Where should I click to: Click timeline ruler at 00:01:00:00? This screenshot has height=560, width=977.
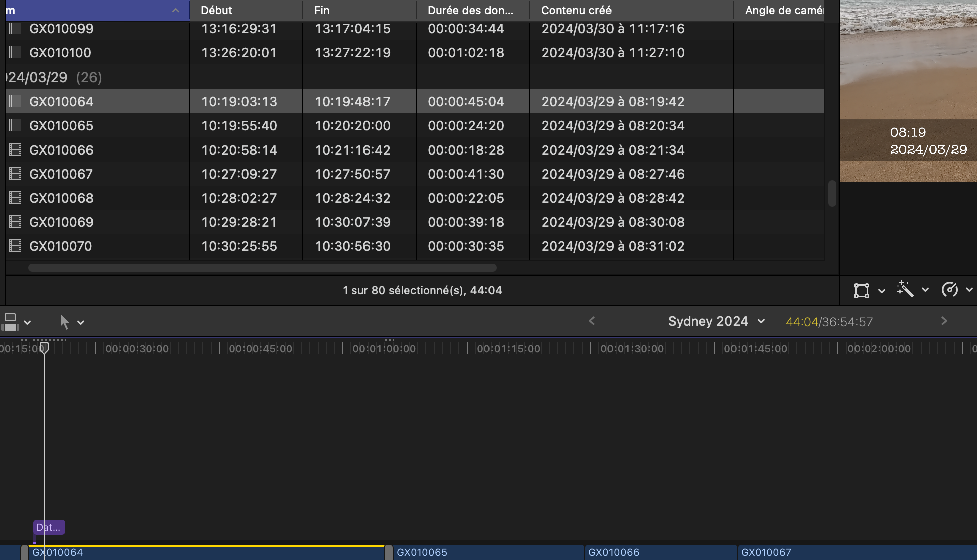click(x=384, y=349)
